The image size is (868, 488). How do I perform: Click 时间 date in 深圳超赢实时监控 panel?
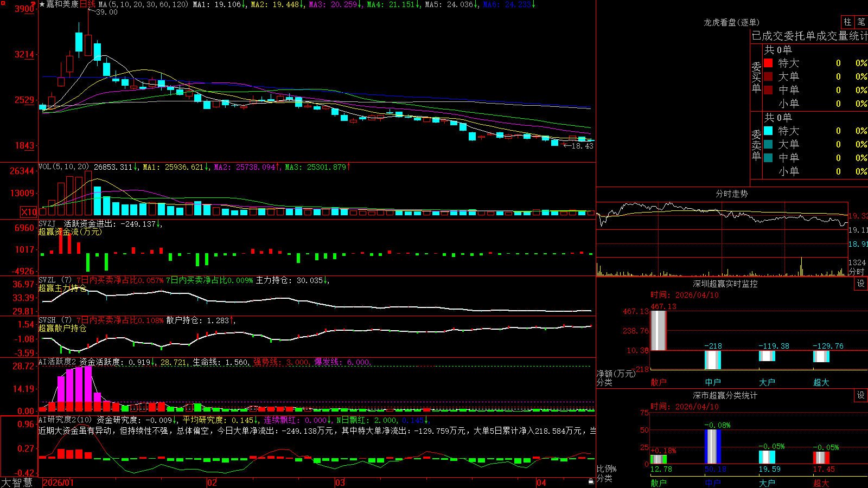[x=685, y=295]
